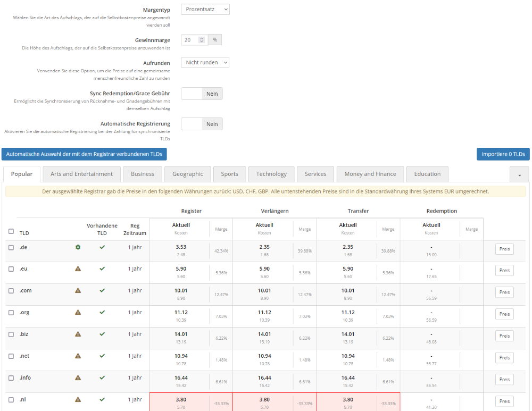Click the green checkmark in the .de row
This screenshot has height=411, width=532.
[102, 247]
